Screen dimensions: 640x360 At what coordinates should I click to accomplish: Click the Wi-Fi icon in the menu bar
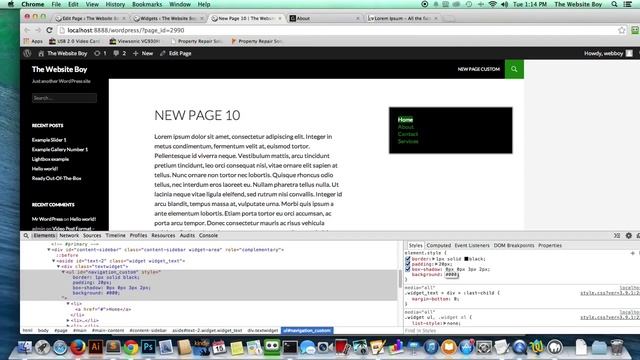[x=493, y=4]
